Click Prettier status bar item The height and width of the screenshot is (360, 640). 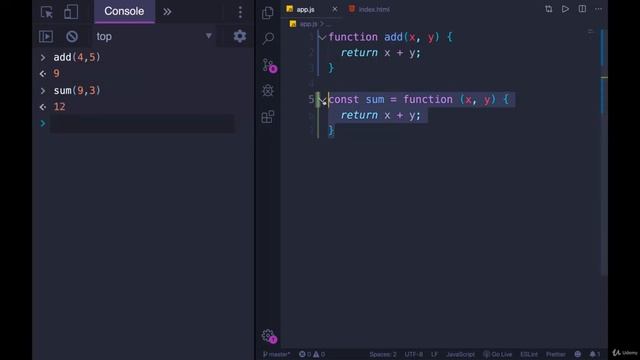pos(556,354)
